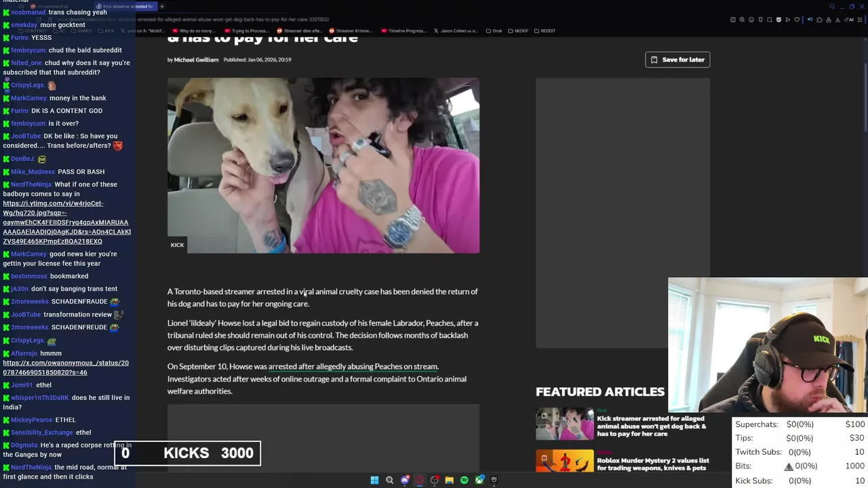The height and width of the screenshot is (488, 868).
Task: Open taskbar Search
Action: click(389, 480)
